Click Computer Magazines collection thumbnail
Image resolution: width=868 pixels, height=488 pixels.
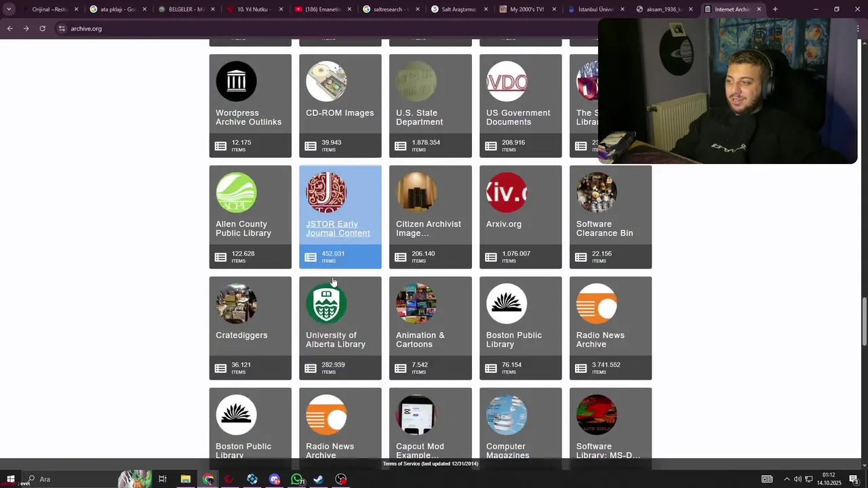point(507,415)
